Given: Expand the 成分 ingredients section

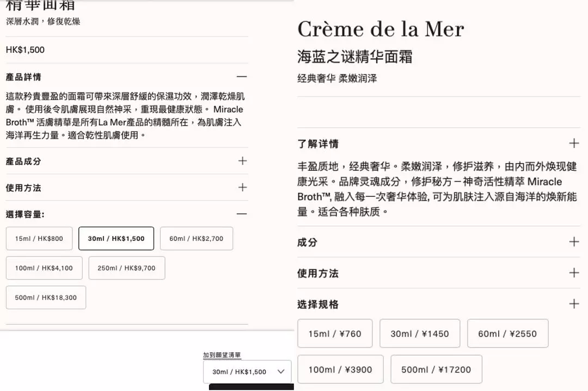Looking at the screenshot, I should point(574,242).
